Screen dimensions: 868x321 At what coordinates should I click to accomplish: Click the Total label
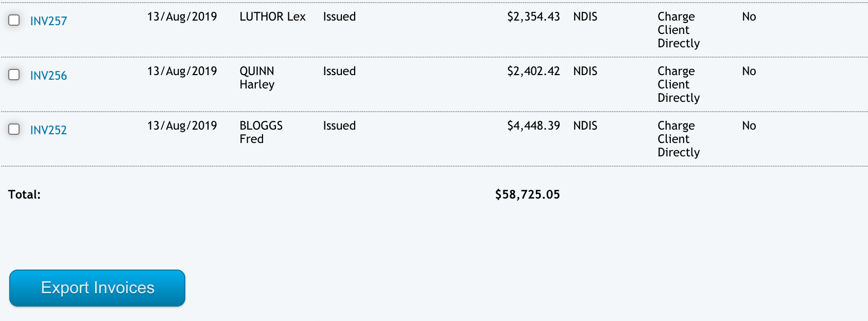[24, 194]
